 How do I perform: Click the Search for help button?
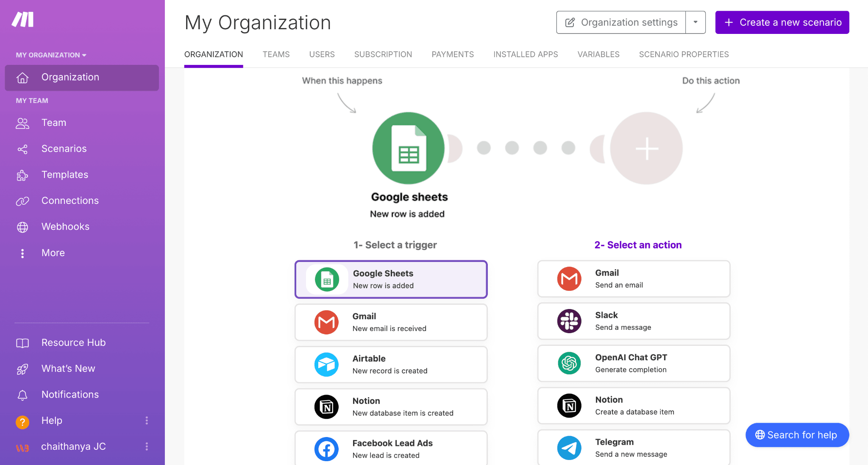(x=797, y=434)
